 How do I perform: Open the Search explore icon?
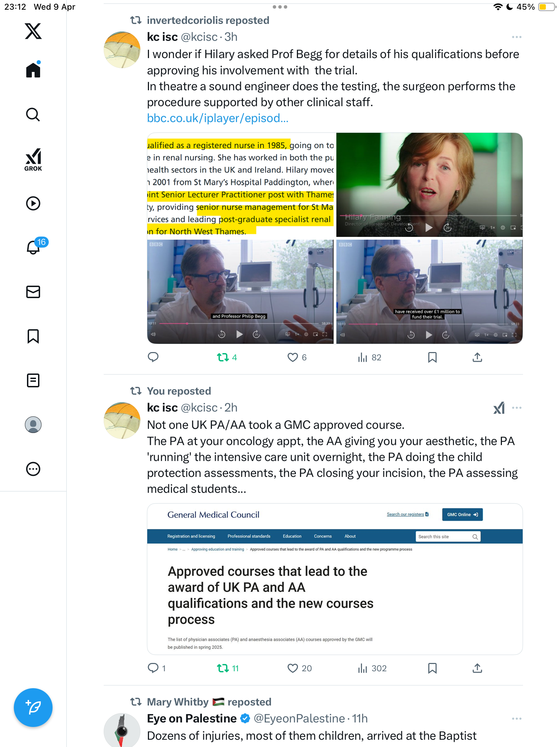tap(33, 115)
